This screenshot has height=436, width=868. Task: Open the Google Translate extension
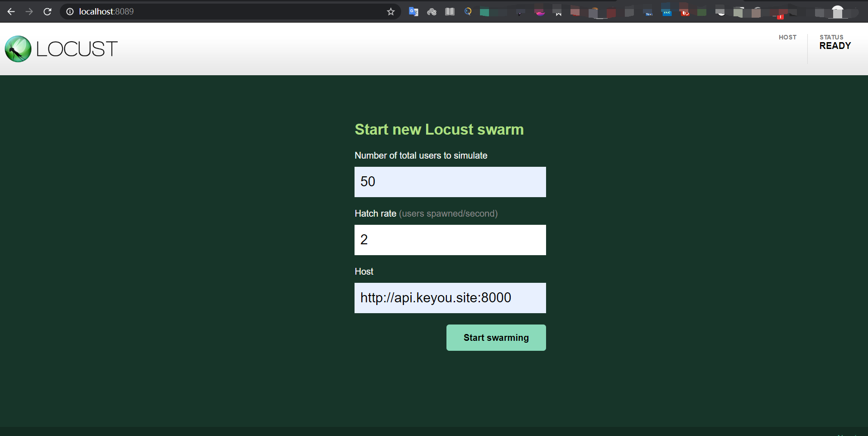[413, 12]
